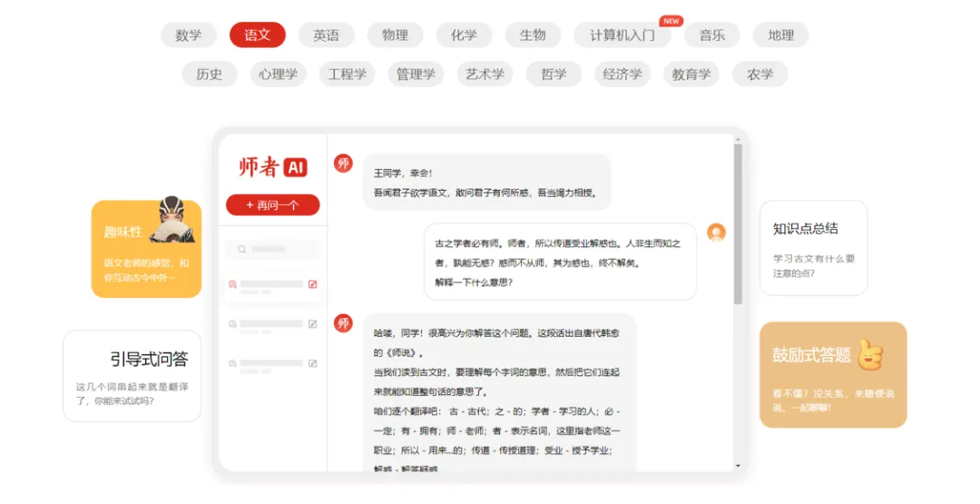Click the edit icon on the bottom chat entry

point(313,363)
